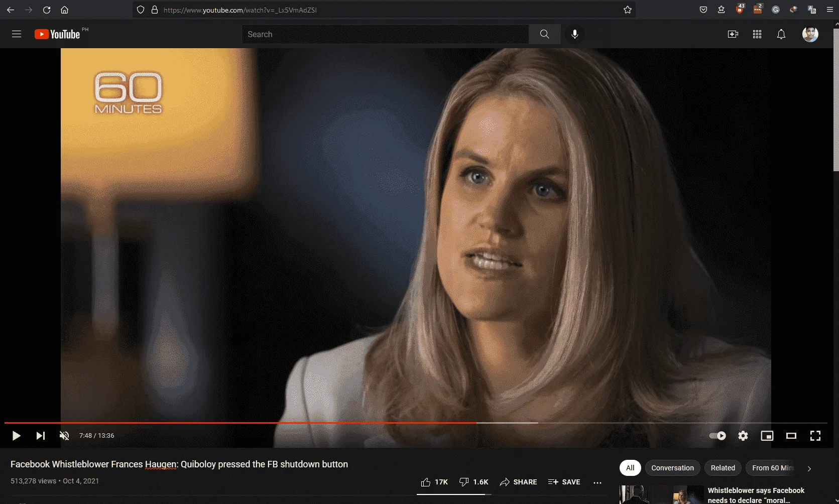Open the bookmarks tray star icon

(x=722, y=10)
